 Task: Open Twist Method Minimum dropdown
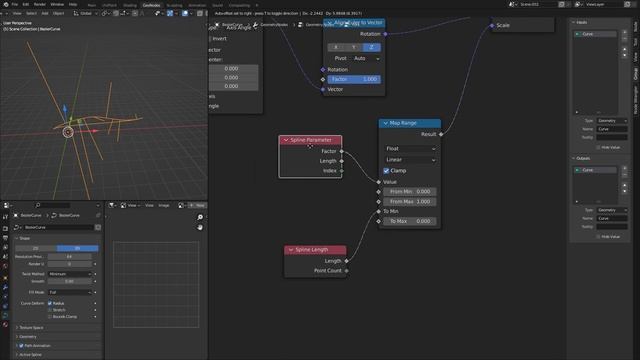tap(70, 274)
